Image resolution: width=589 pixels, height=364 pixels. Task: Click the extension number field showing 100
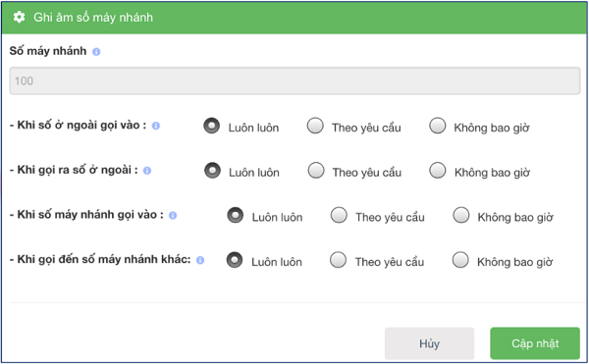pos(294,80)
